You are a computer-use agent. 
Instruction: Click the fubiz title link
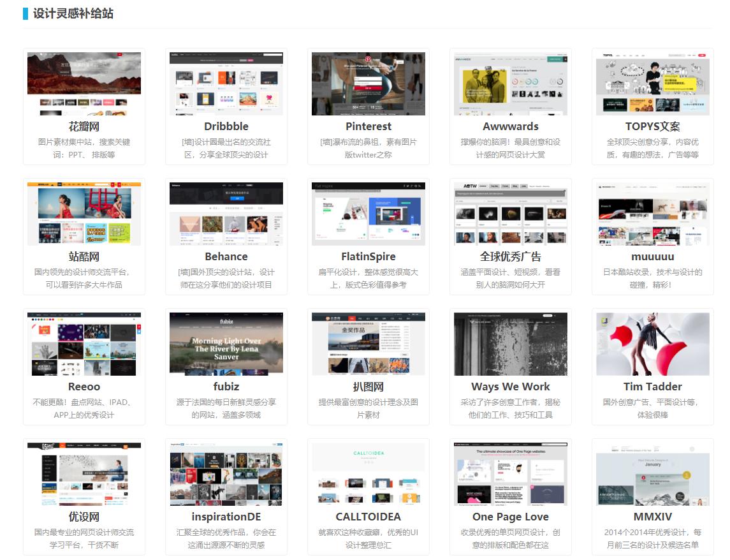(226, 387)
